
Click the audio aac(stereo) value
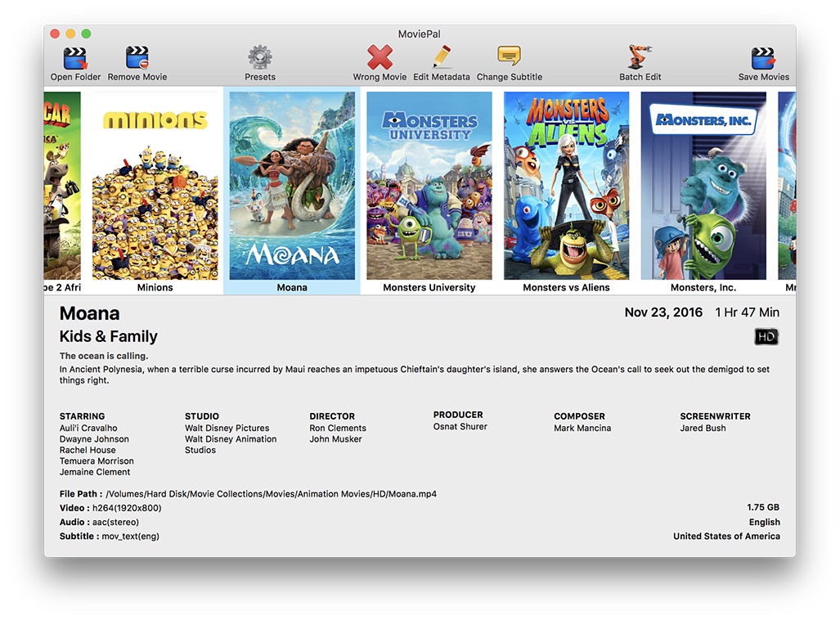pyautogui.click(x=115, y=522)
